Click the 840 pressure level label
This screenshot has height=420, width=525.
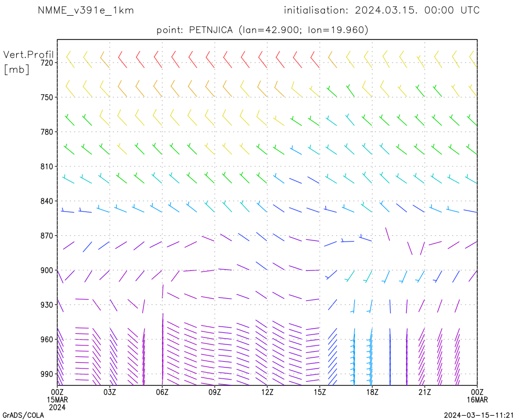point(47,201)
